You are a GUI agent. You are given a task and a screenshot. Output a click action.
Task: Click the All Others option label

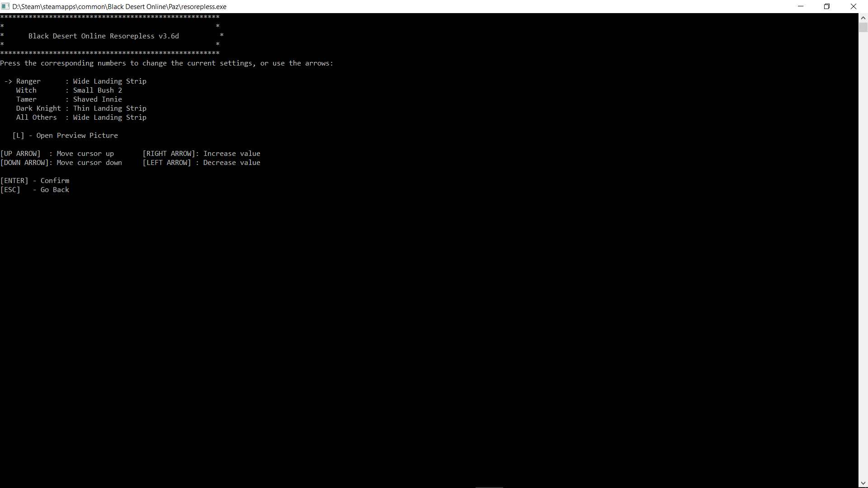pyautogui.click(x=37, y=117)
